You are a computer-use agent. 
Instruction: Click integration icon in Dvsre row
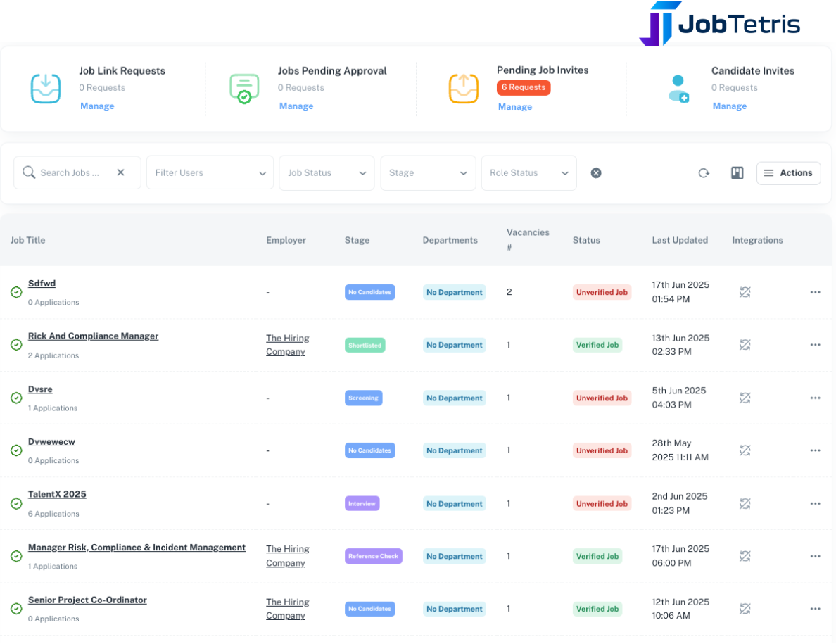coord(745,398)
